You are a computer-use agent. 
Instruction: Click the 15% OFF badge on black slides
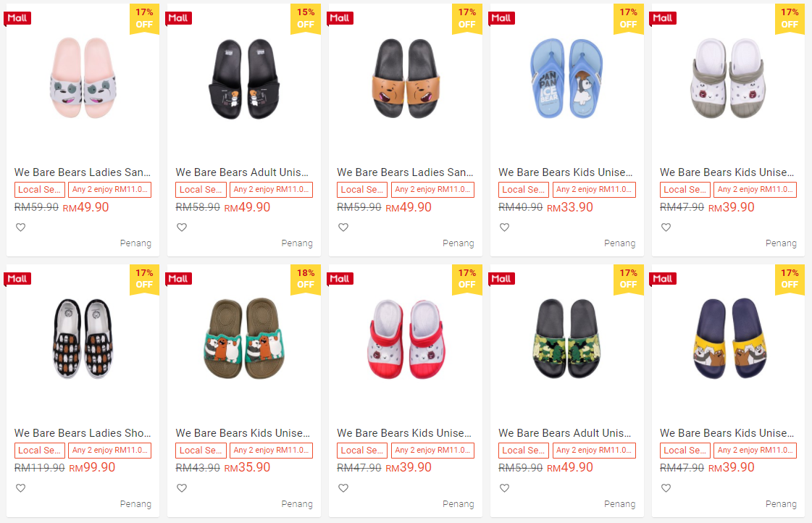[x=306, y=18]
